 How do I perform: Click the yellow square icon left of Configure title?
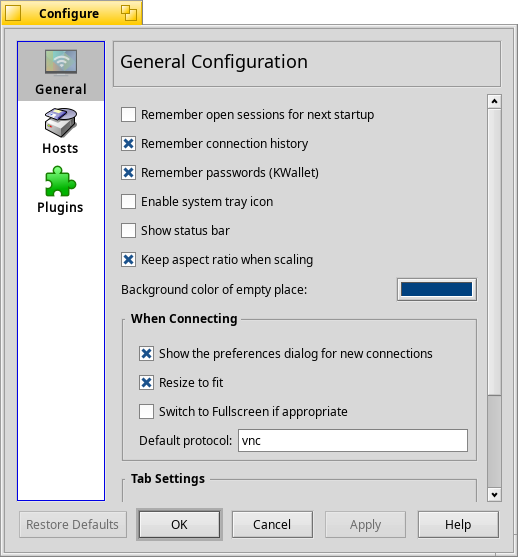point(13,13)
